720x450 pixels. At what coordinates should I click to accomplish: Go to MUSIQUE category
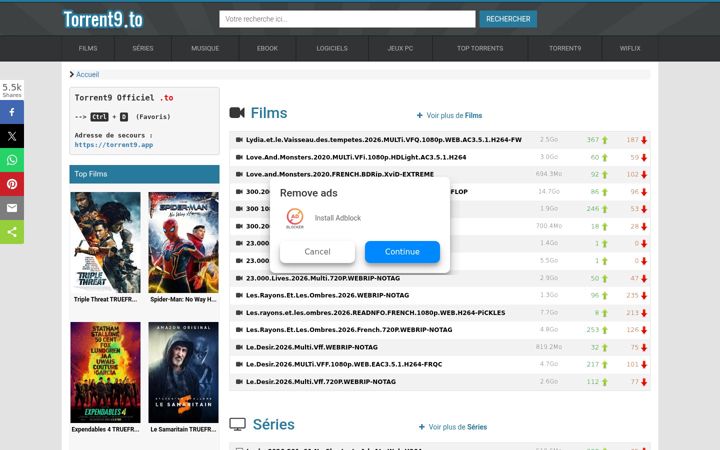205,48
